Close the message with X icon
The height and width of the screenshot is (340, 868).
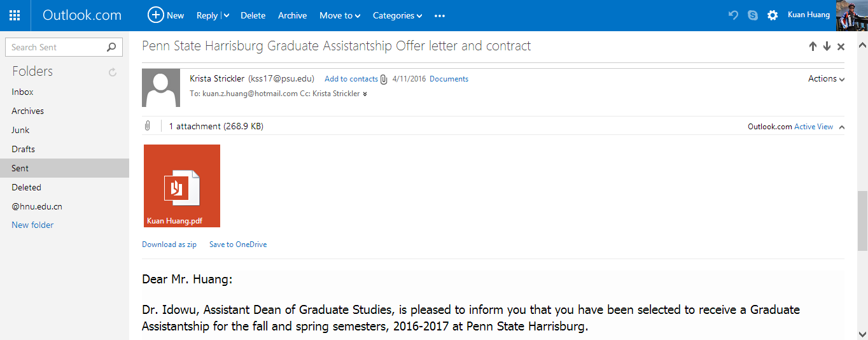click(x=841, y=46)
